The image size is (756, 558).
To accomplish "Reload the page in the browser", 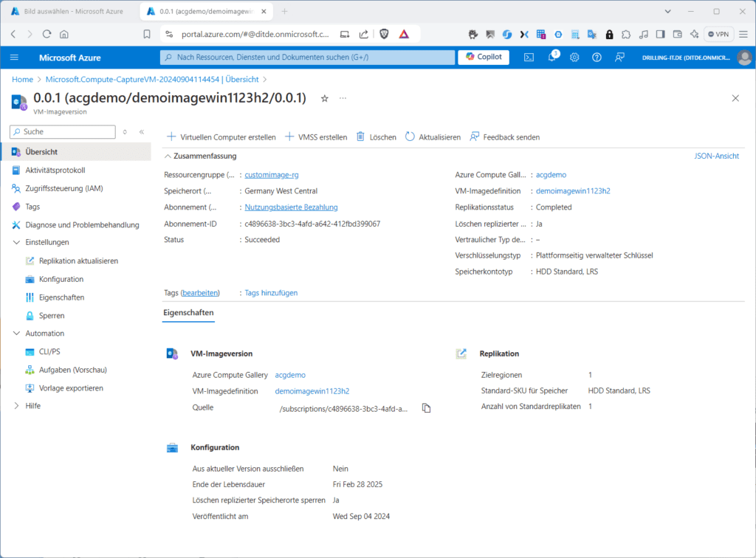I will click(x=47, y=34).
